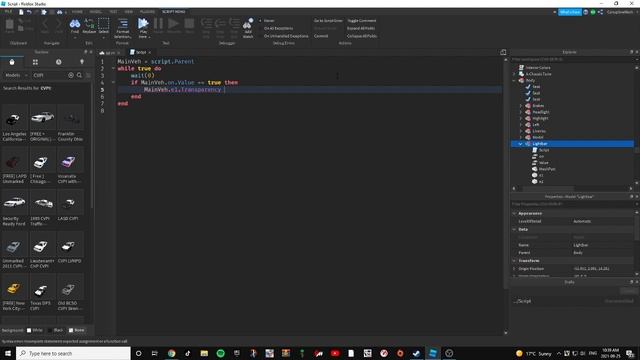This screenshot has height=360, width=640.
Task: Click the Find binoculars icon
Action: (75, 24)
